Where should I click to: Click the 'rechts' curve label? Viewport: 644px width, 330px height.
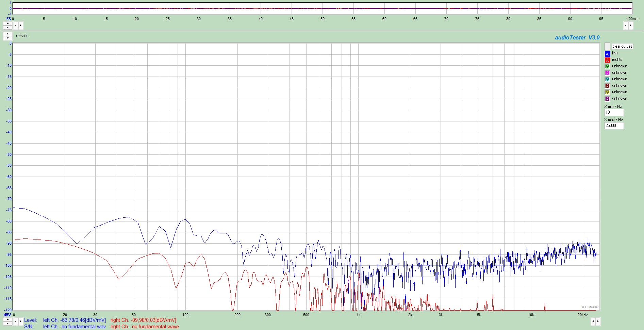[617, 60]
